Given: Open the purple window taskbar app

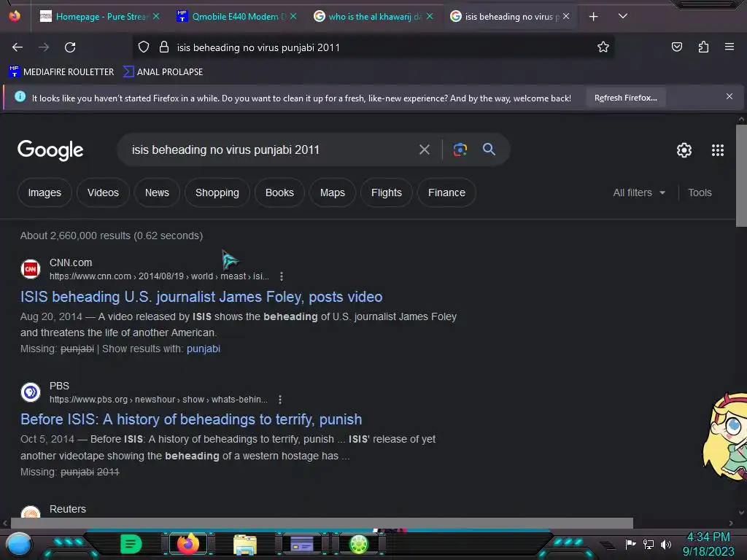Looking at the screenshot, I should point(301,544).
